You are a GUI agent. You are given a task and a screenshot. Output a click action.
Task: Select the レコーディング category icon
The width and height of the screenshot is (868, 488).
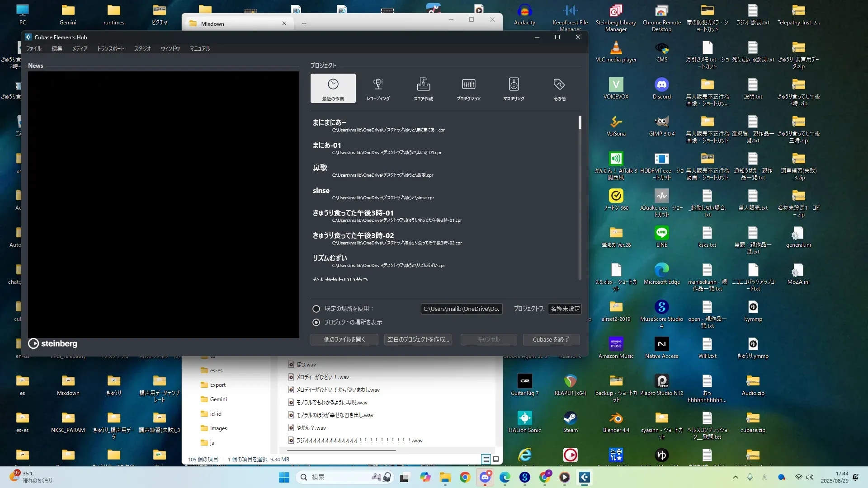point(378,88)
